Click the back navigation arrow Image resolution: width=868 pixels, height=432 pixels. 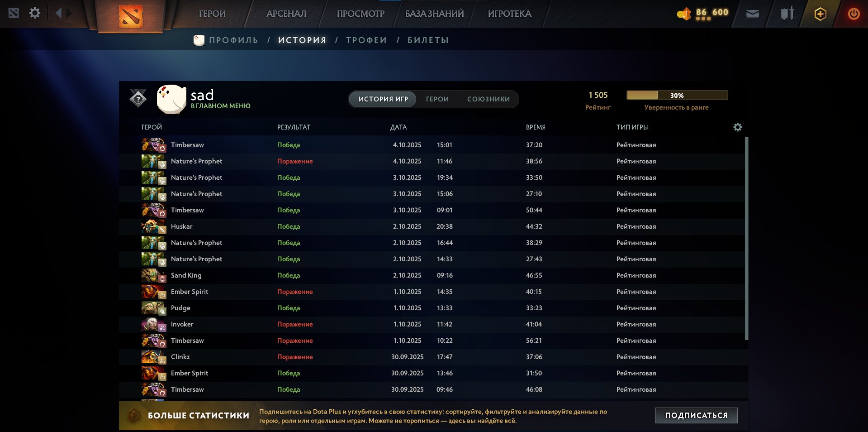(58, 13)
